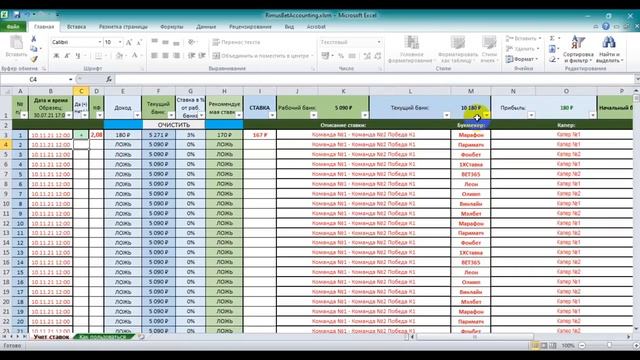Open Find and Select (Найти и выделить)
Viewport: 640px width, 360px height.
coord(609,49)
